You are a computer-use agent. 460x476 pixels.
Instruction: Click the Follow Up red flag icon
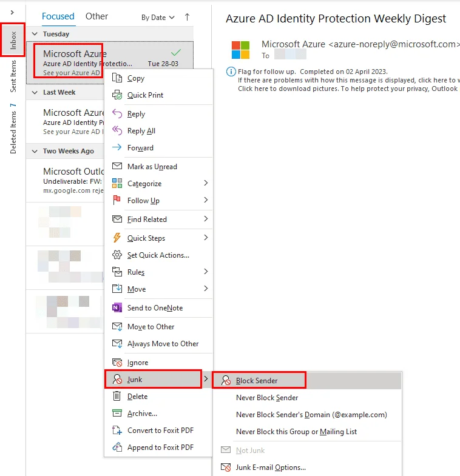(x=117, y=200)
